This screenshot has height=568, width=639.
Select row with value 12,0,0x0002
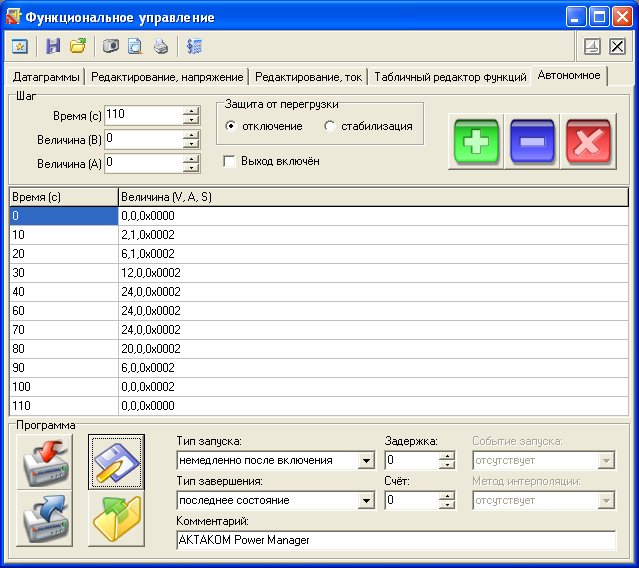click(319, 273)
